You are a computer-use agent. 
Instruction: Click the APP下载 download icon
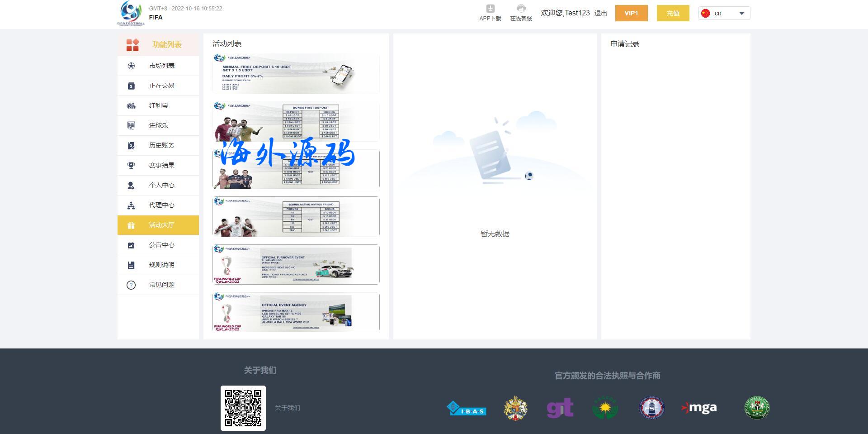click(x=490, y=9)
